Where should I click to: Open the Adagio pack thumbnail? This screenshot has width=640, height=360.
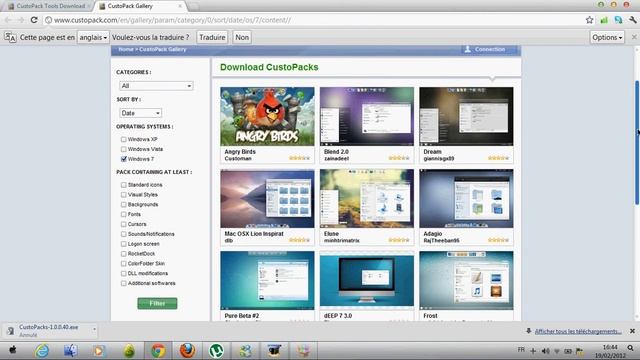tap(466, 199)
